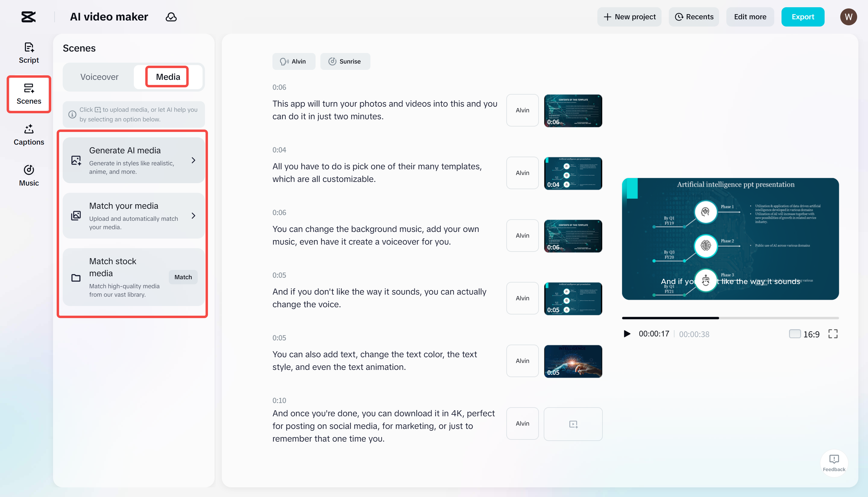Click the cloud sync icon beside AI video maker
This screenshot has width=868, height=497.
pos(171,17)
